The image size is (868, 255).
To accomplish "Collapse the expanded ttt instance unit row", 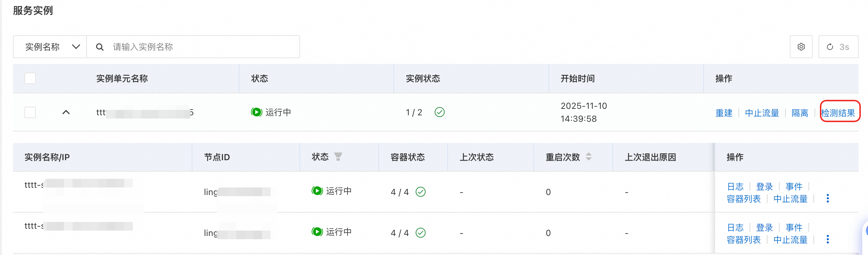I will pyautogui.click(x=66, y=112).
